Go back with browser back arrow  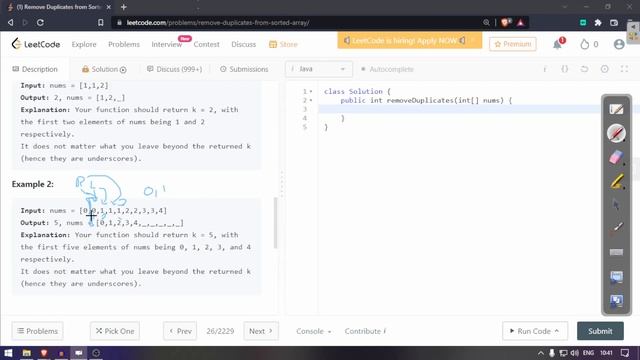click(11, 22)
